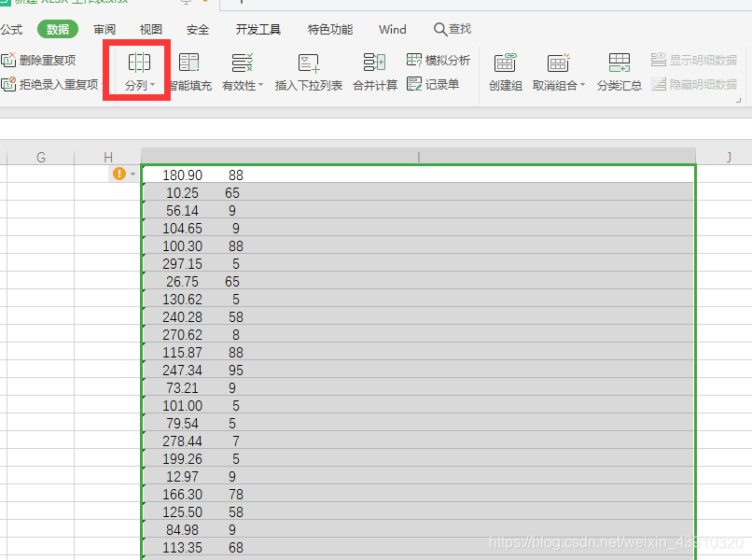Click the cell containing 297.15 5

[x=419, y=263]
